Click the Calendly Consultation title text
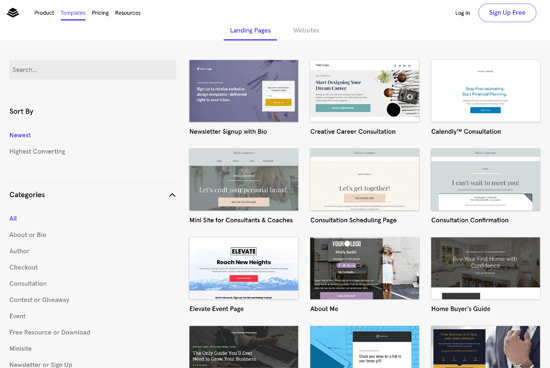Screen dimensions: 550x368 click(x=466, y=132)
